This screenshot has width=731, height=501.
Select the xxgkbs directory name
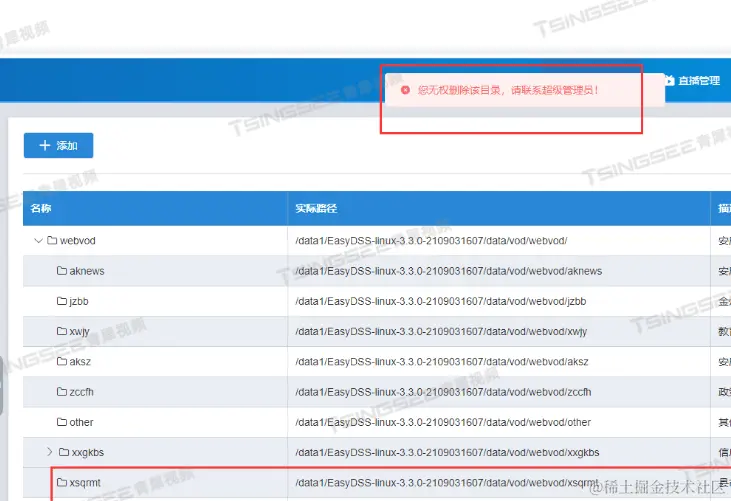88,453
